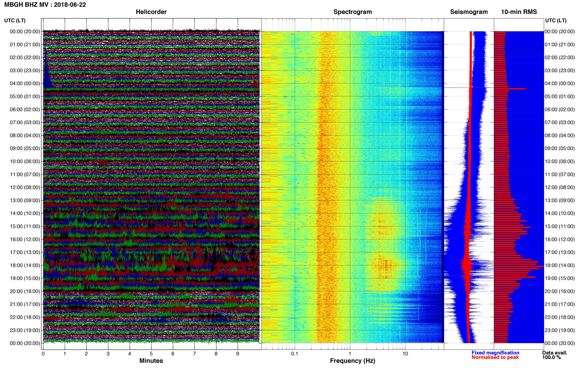
Task: Select '19:00 (15:00)' on the right time axis
Action: point(560,278)
